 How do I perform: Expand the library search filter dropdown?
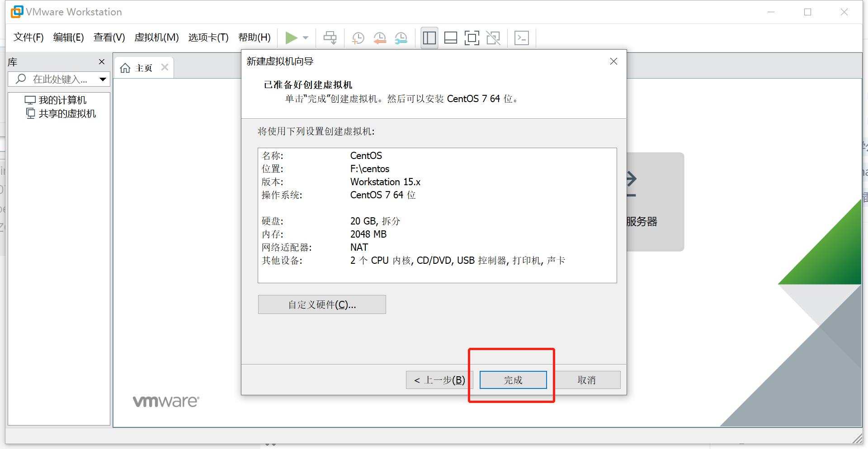point(103,79)
